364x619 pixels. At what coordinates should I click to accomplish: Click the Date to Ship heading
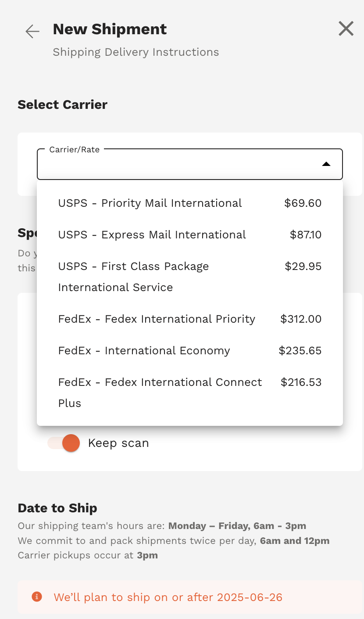click(x=57, y=508)
